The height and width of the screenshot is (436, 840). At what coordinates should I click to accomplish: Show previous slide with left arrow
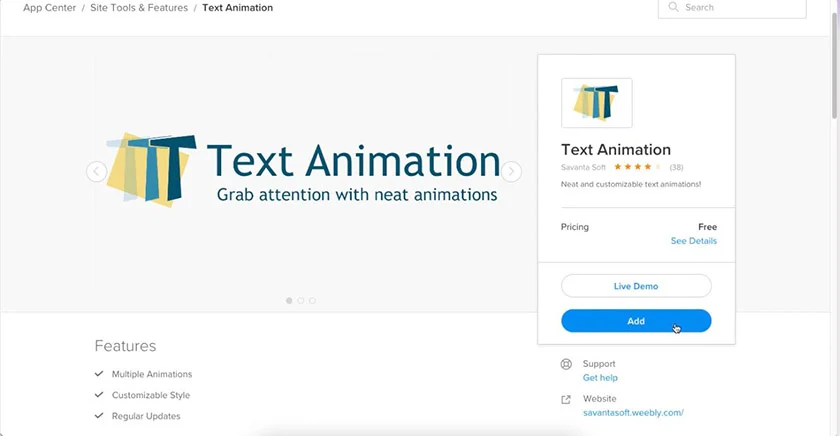(96, 171)
